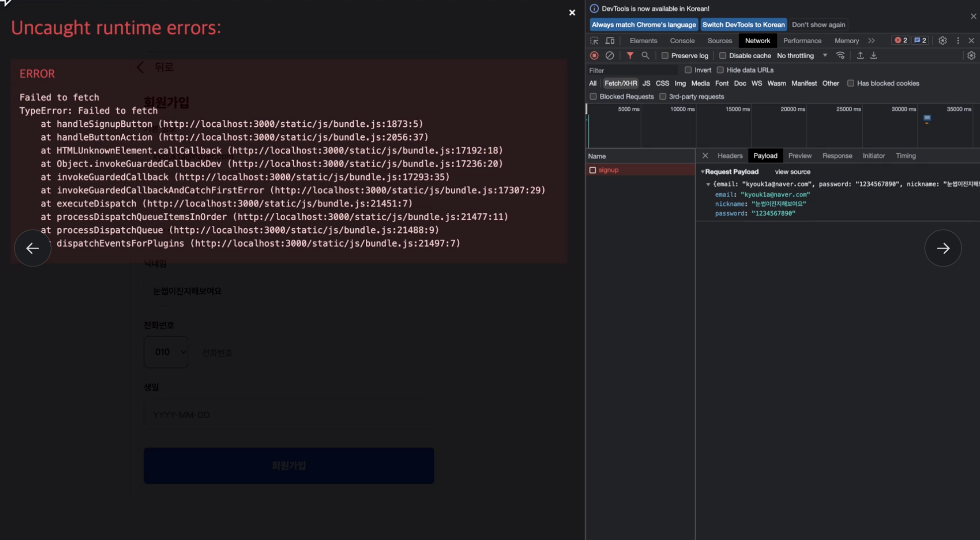
Task: Click the stop recording network log icon
Action: click(x=594, y=56)
